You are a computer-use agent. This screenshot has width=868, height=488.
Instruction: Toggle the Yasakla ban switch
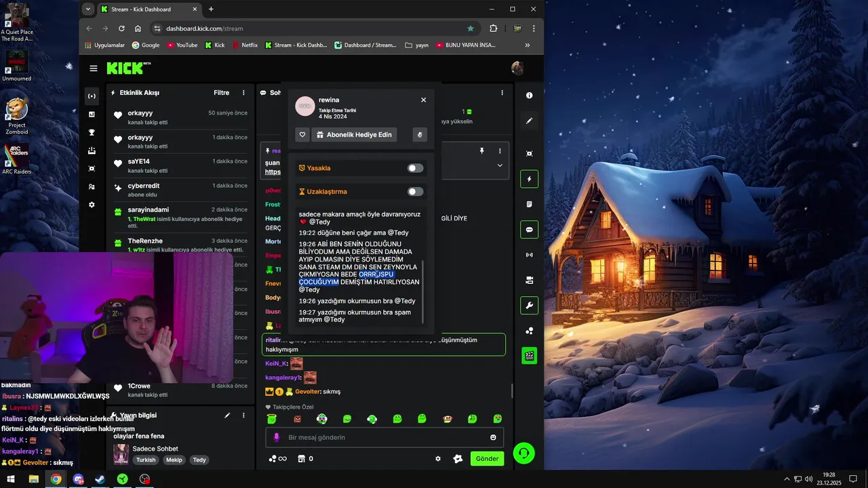[x=415, y=168]
